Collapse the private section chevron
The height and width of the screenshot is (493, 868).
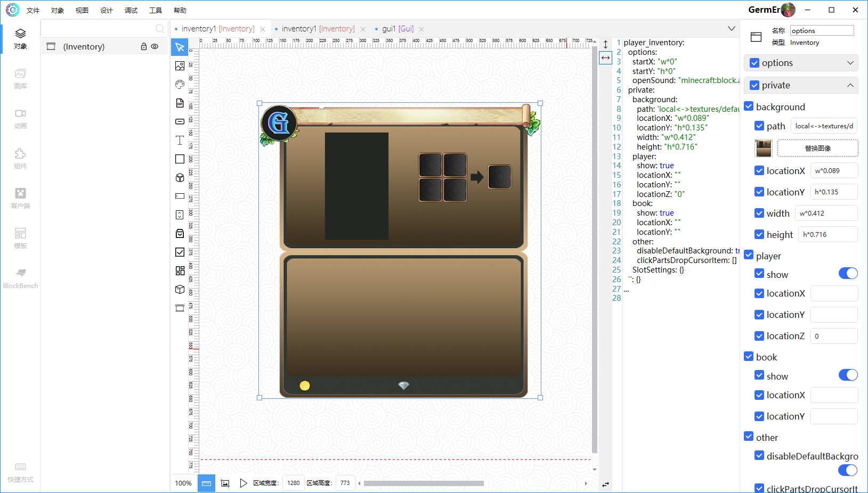[850, 85]
